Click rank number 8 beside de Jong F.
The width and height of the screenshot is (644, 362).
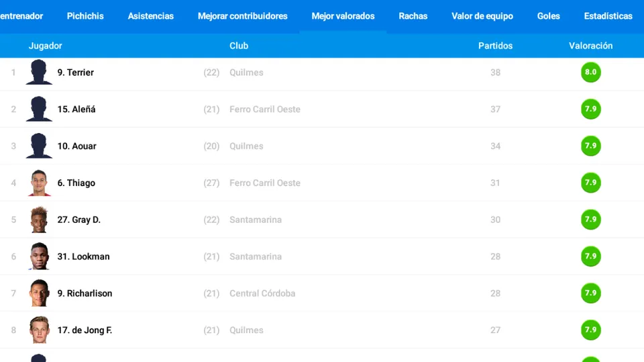(13, 330)
